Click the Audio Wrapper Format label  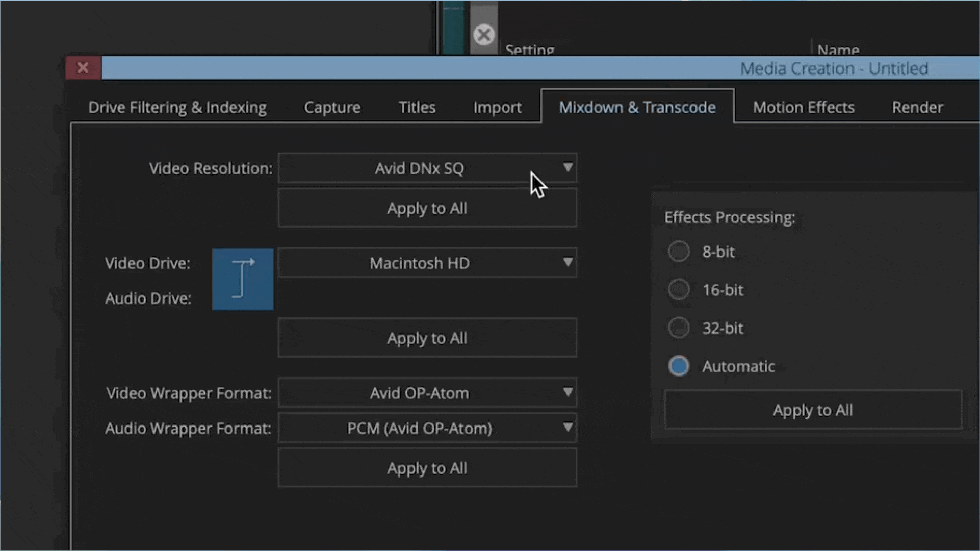(188, 429)
